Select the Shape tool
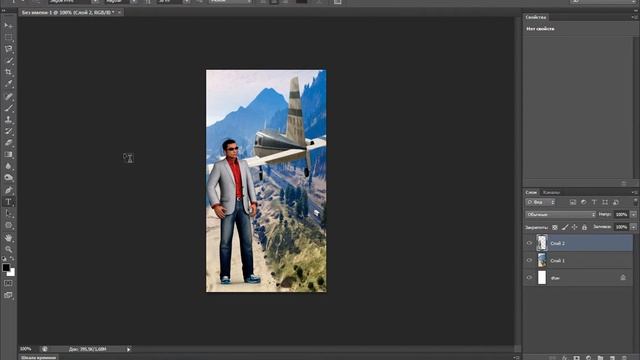 pos(8,225)
